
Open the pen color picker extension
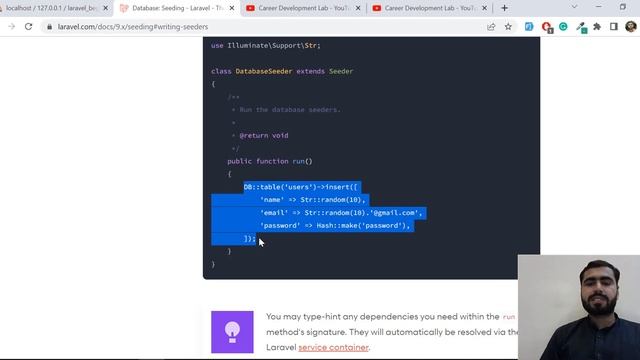(581, 27)
